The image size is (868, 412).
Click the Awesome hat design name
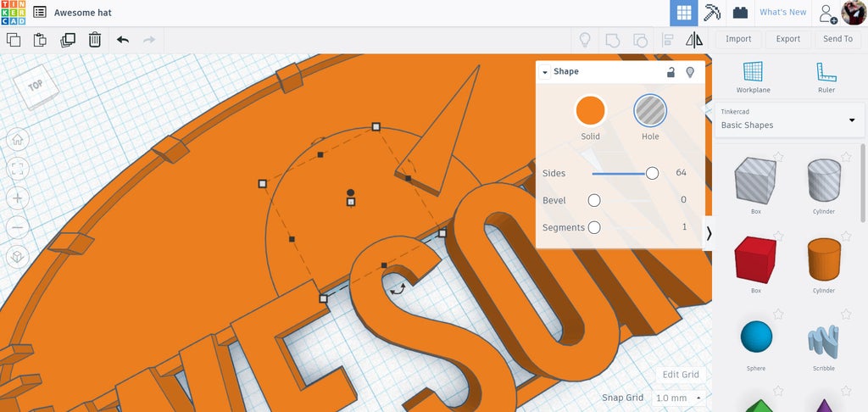point(83,12)
